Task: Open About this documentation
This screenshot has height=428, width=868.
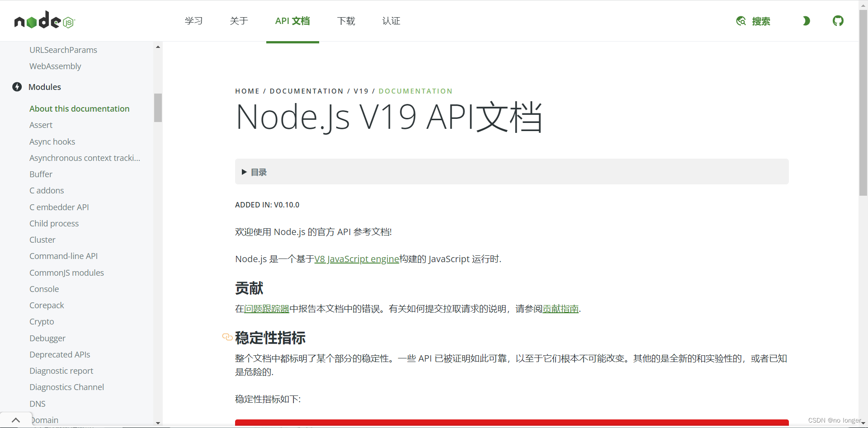Action: tap(80, 108)
